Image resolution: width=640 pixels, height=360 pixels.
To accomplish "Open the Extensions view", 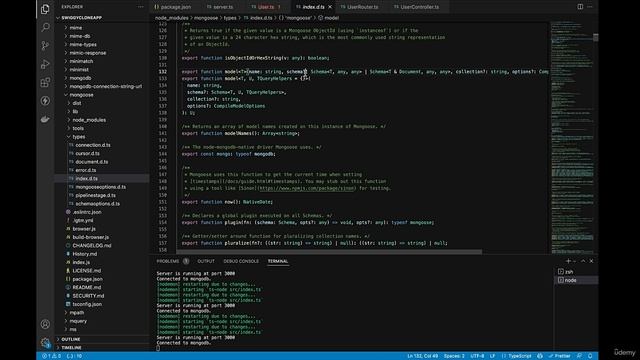I will 45,82.
